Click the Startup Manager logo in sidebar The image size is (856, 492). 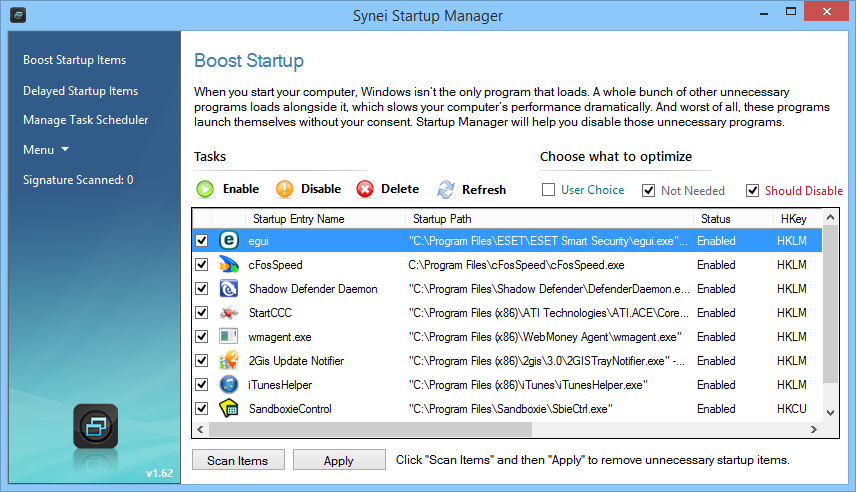pos(96,426)
